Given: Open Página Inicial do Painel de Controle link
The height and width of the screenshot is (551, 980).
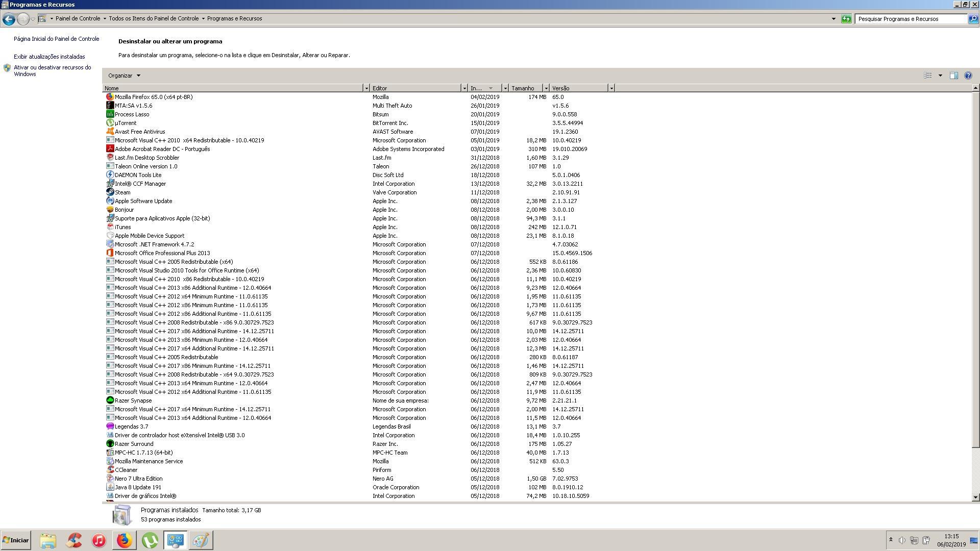Looking at the screenshot, I should click(56, 39).
